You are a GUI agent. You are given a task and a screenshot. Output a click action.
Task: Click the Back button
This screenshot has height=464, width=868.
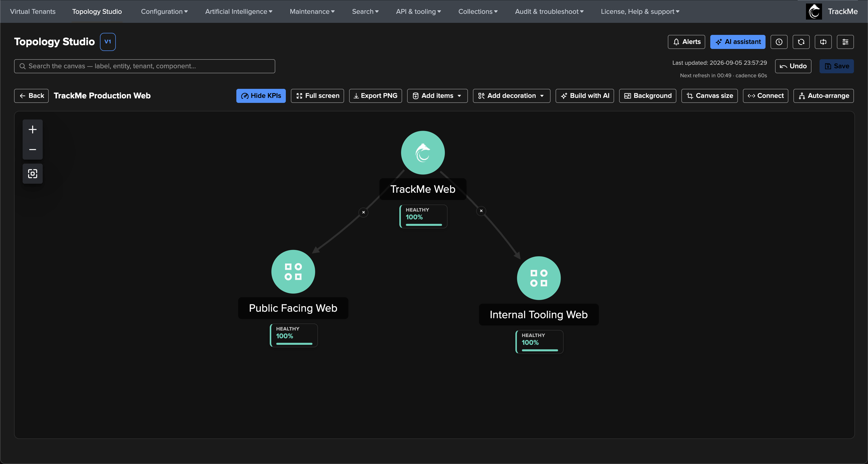tap(31, 96)
